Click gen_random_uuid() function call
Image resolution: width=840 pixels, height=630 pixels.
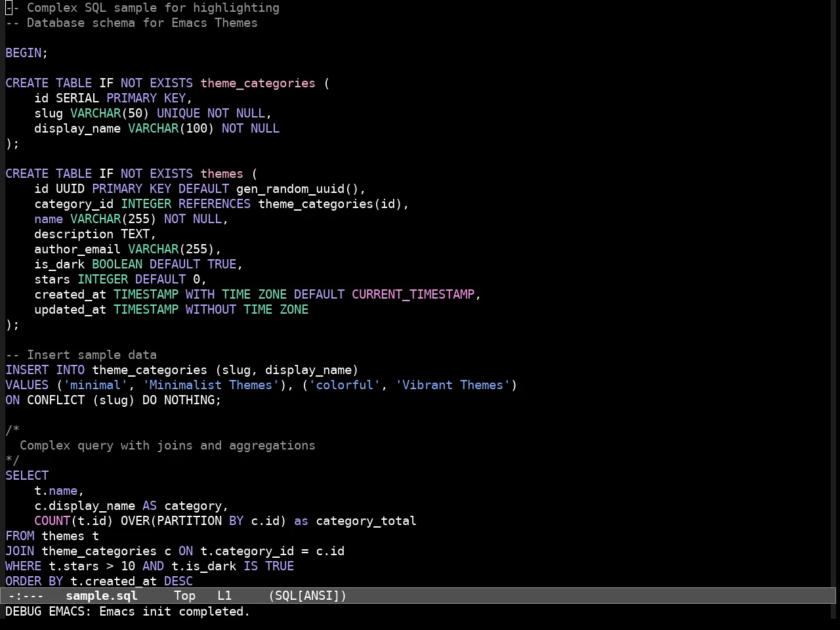297,189
